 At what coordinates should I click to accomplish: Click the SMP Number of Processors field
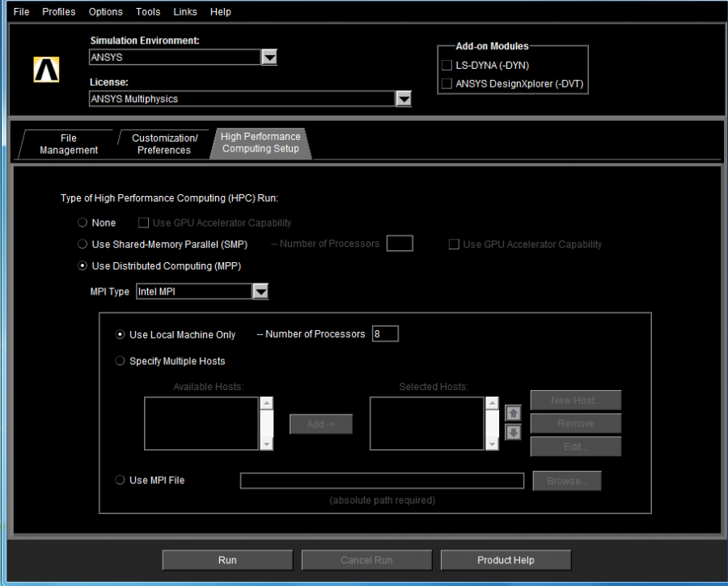point(400,243)
